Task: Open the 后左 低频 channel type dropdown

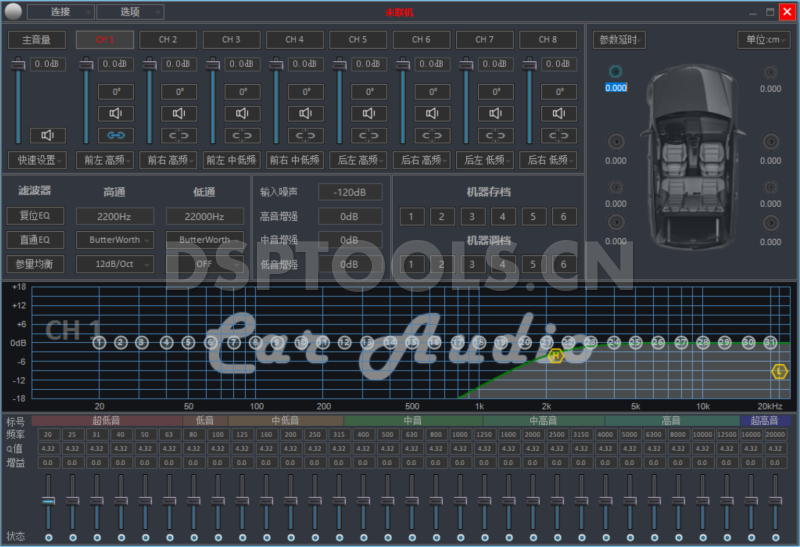Action: (x=484, y=160)
